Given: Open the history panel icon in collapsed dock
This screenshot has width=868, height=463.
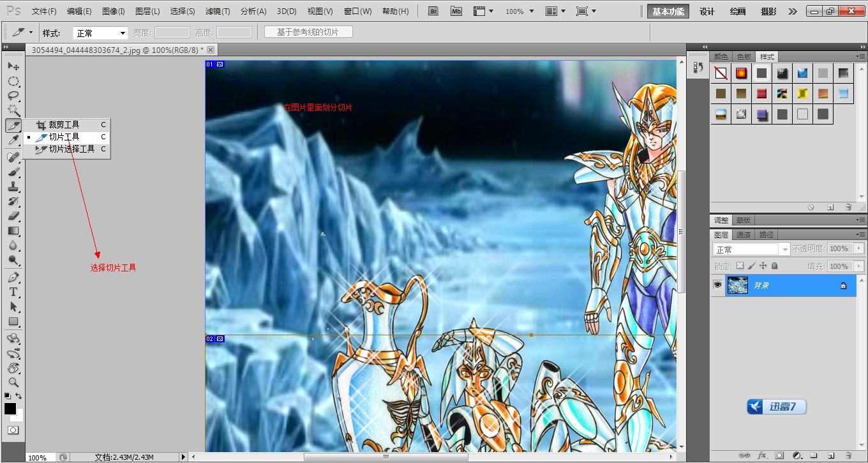Looking at the screenshot, I should [698, 66].
